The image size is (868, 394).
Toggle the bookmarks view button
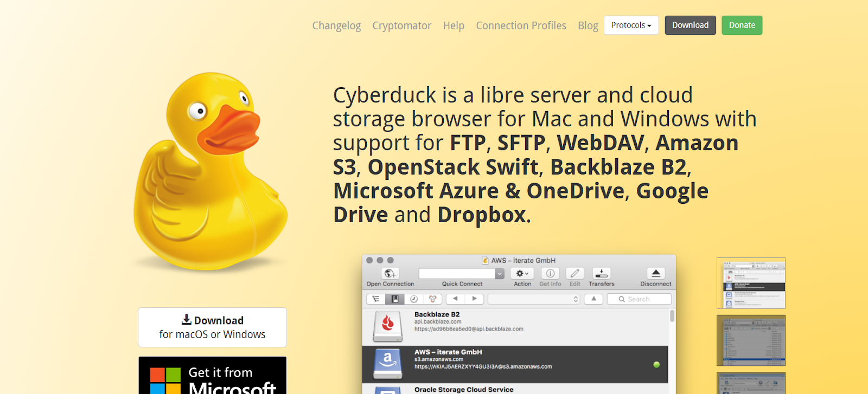point(395,299)
